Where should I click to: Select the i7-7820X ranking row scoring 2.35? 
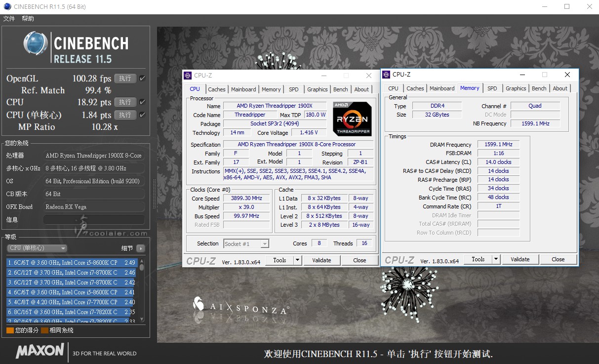[x=72, y=312]
